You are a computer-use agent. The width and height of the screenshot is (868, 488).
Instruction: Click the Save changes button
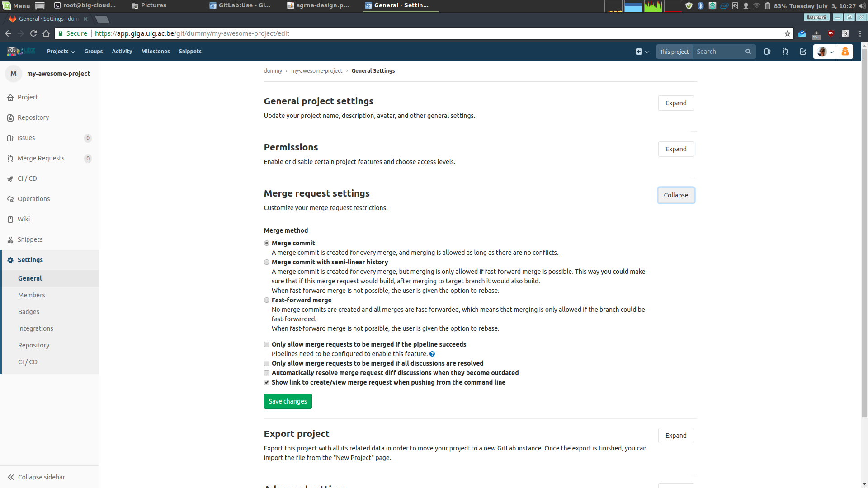coord(288,401)
